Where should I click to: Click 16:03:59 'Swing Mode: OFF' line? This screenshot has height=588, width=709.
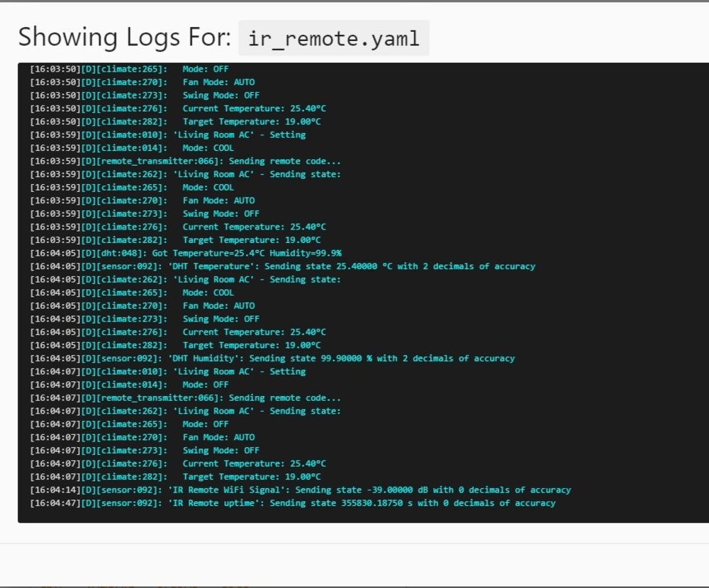(x=145, y=213)
